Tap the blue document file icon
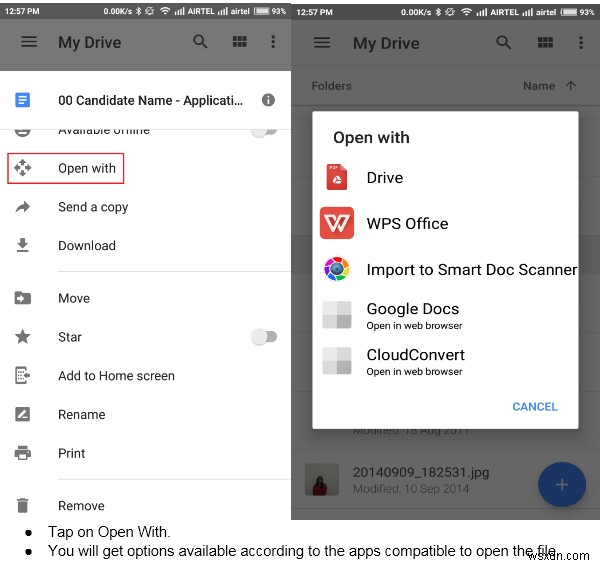Image resolution: width=601 pixels, height=566 pixels. (x=22, y=100)
